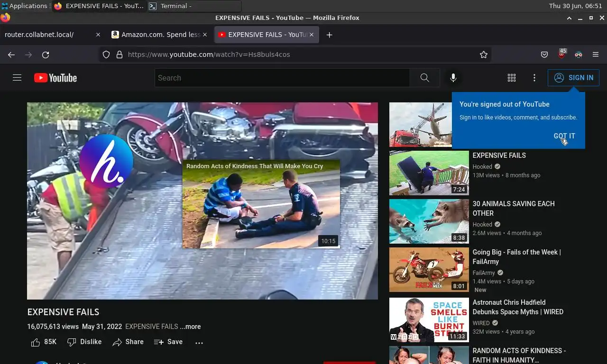Like the video (85K)
607x364 pixels.
click(44, 342)
